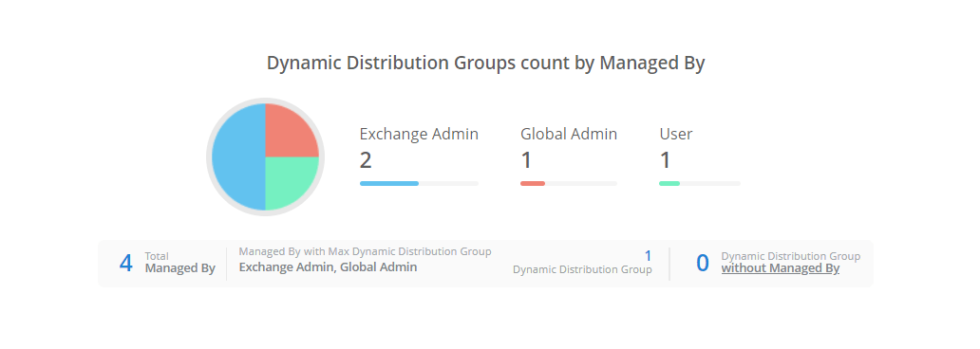The width and height of the screenshot is (980, 349).
Task: Click the 'Total Managed By' label
Action: click(180, 263)
